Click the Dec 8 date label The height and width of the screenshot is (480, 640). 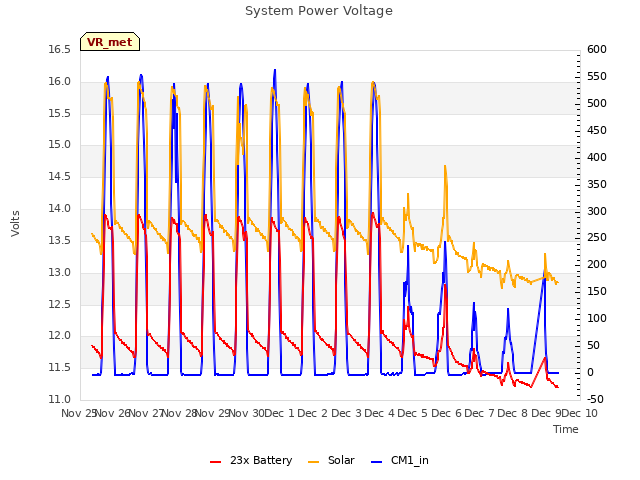(x=513, y=414)
